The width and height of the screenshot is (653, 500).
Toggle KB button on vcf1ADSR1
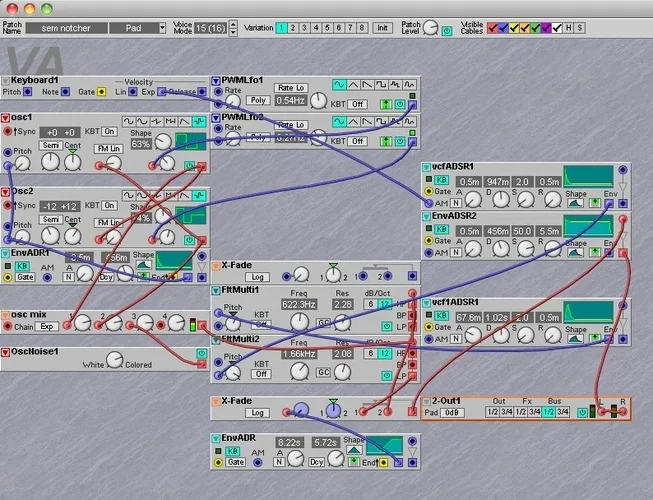coord(443,316)
